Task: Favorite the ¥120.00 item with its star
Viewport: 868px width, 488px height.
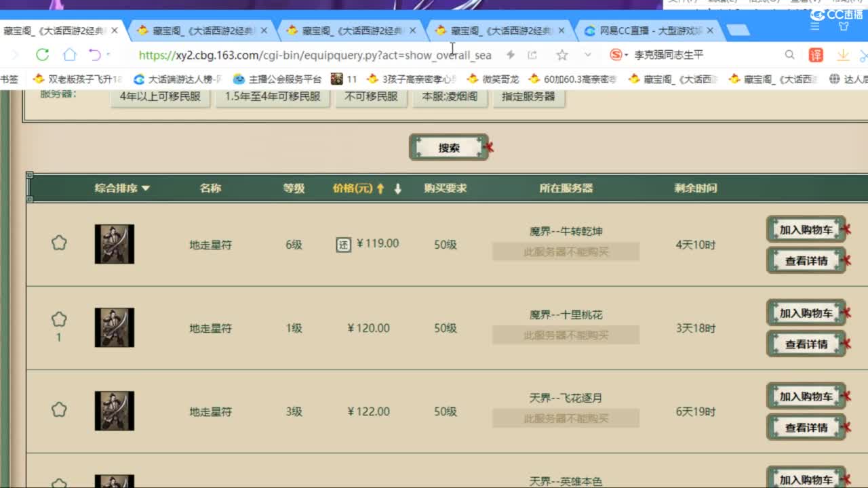Action: (59, 319)
